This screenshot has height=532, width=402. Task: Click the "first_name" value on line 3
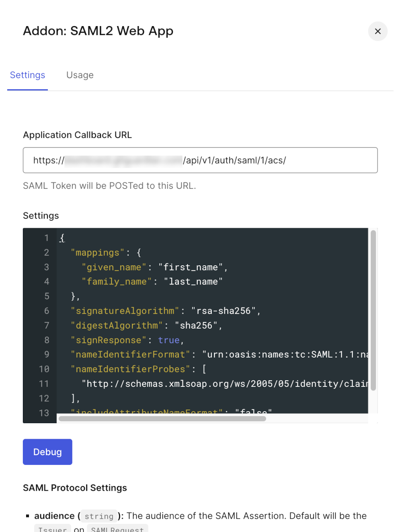click(191, 267)
